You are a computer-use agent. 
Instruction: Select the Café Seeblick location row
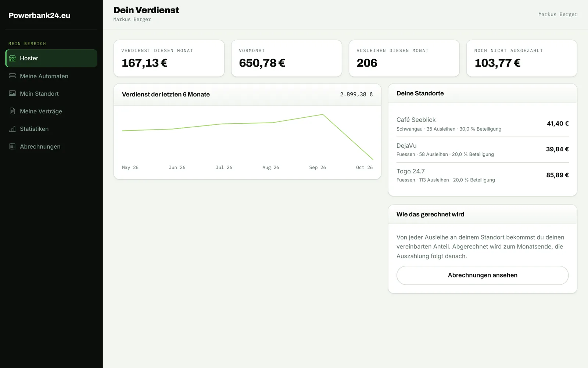point(483,124)
